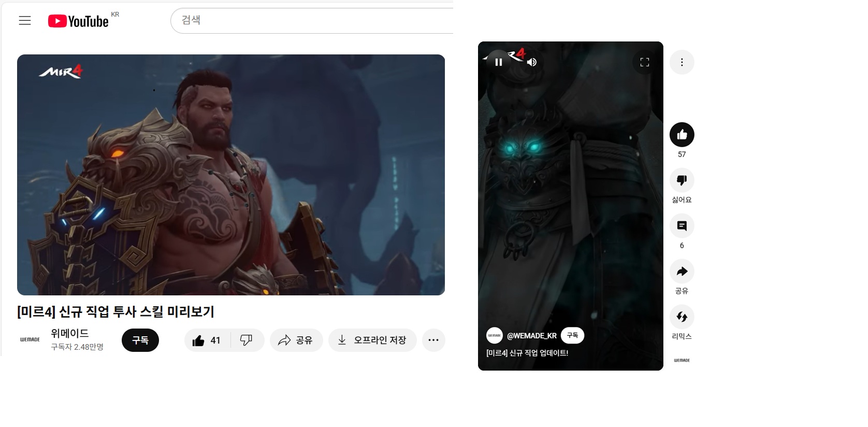Share the video using 공유 button
This screenshot has height=427, width=868.
(x=296, y=340)
